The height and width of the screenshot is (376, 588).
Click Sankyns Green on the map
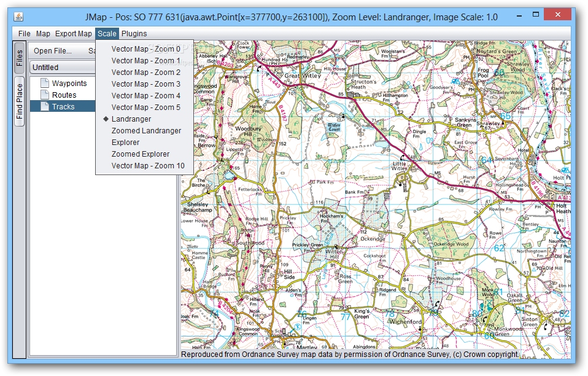[x=465, y=122]
